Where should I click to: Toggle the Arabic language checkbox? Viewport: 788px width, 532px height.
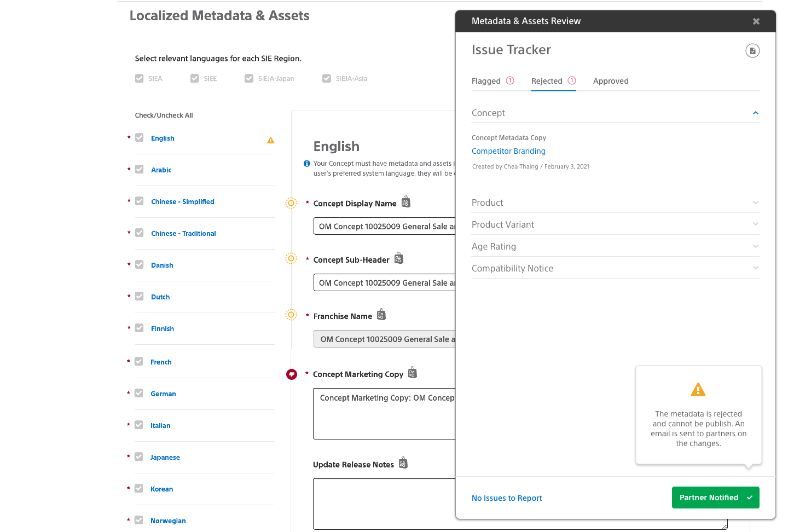tap(139, 170)
